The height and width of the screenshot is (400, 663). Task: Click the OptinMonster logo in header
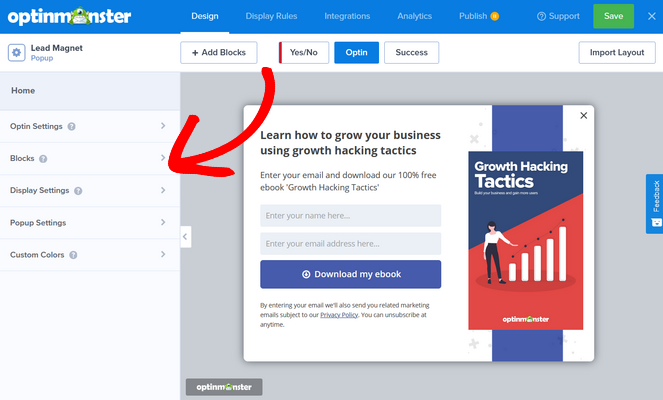(69, 16)
